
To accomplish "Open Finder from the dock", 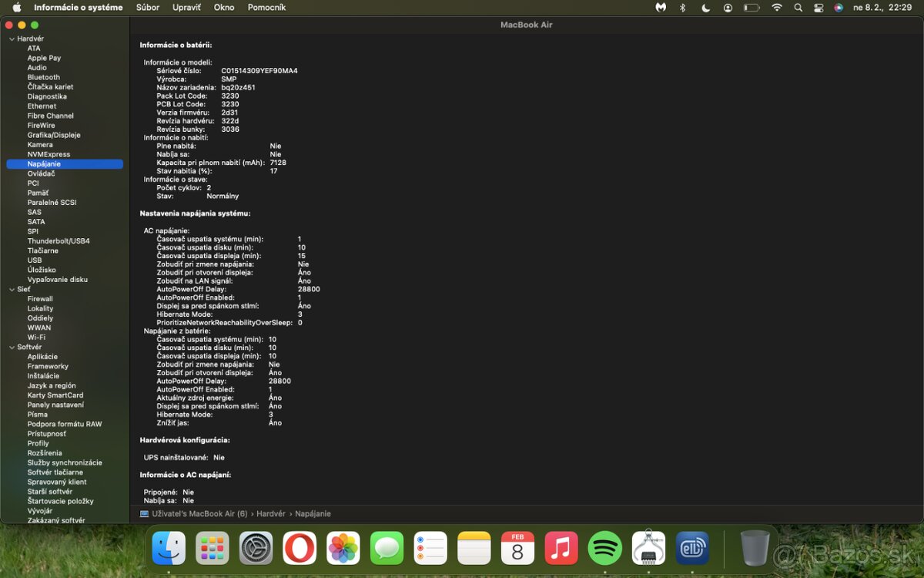I will click(169, 549).
